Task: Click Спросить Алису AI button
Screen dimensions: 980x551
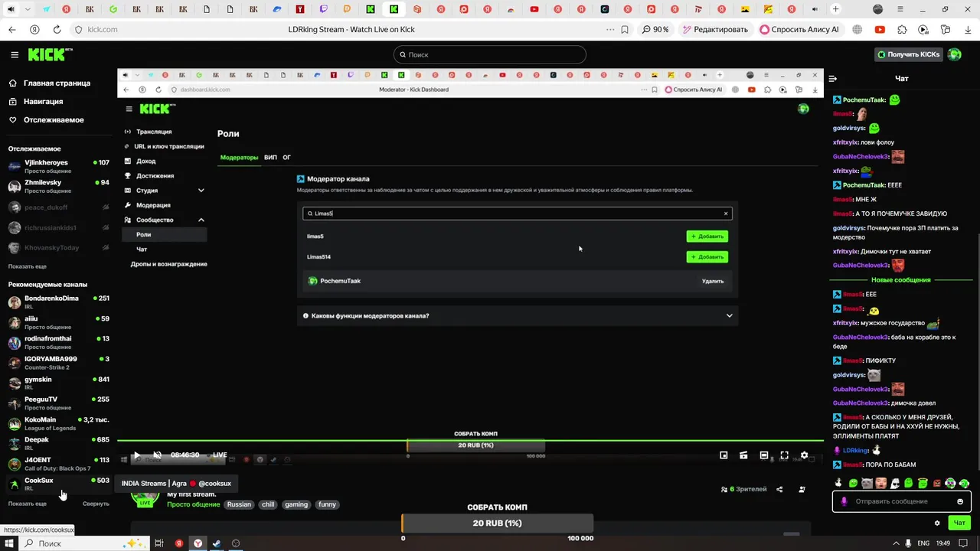Action: (799, 30)
